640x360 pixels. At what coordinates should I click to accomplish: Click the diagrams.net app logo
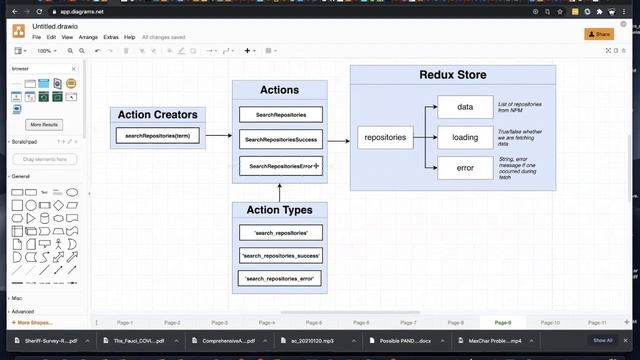18,31
